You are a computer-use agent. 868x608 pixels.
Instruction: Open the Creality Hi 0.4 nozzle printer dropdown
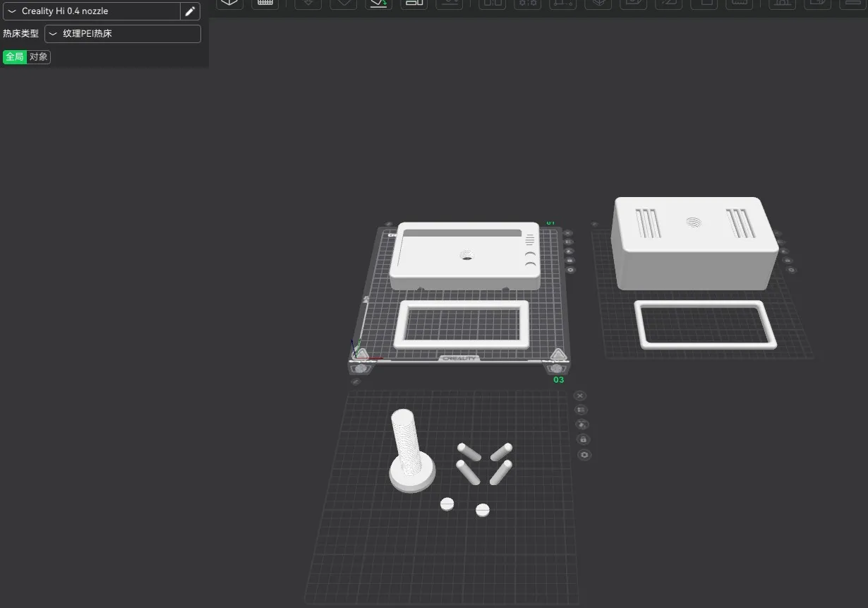[91, 11]
